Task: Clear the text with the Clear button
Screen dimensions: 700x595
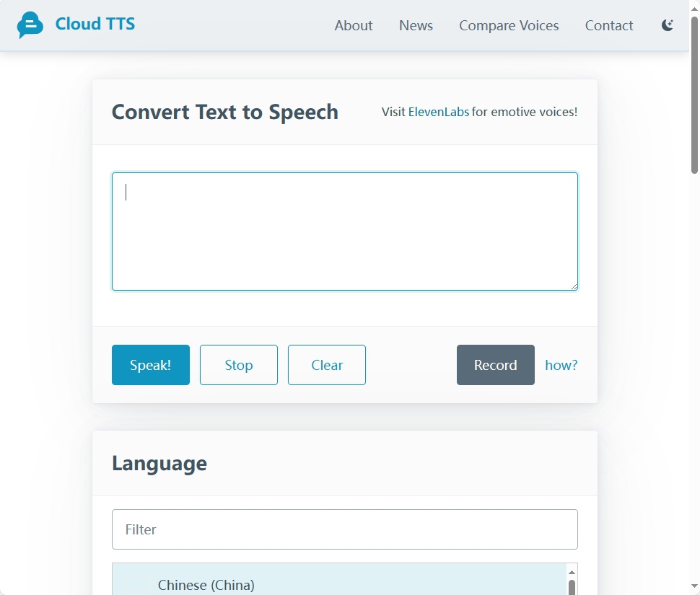Action: pyautogui.click(x=327, y=365)
